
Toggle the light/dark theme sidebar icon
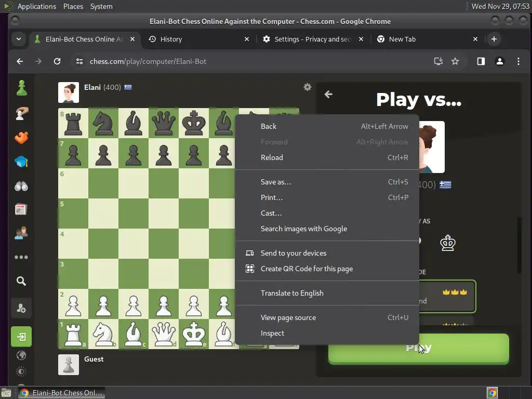pyautogui.click(x=21, y=371)
